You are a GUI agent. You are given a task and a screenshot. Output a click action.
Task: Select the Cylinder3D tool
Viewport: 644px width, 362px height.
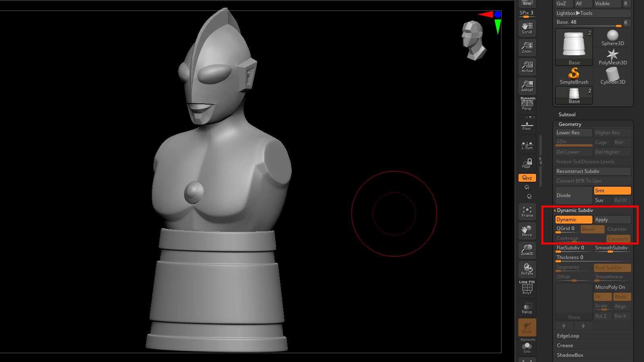point(613,76)
